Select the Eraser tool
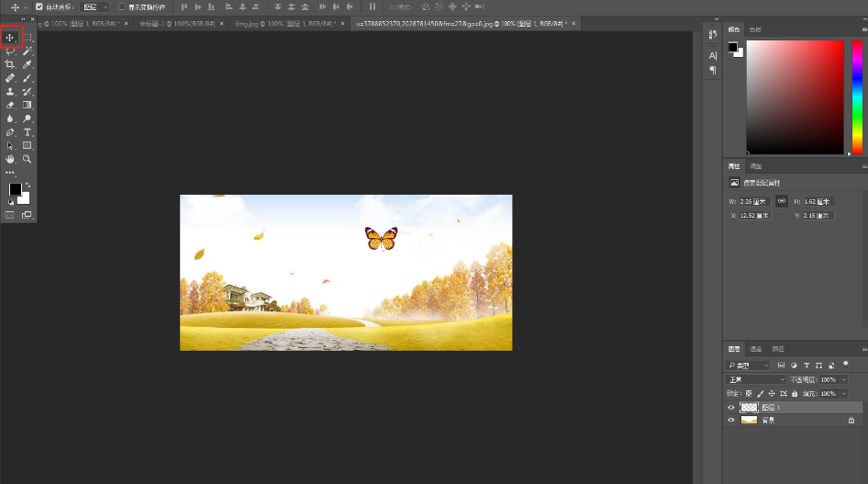868x484 pixels. click(x=10, y=105)
